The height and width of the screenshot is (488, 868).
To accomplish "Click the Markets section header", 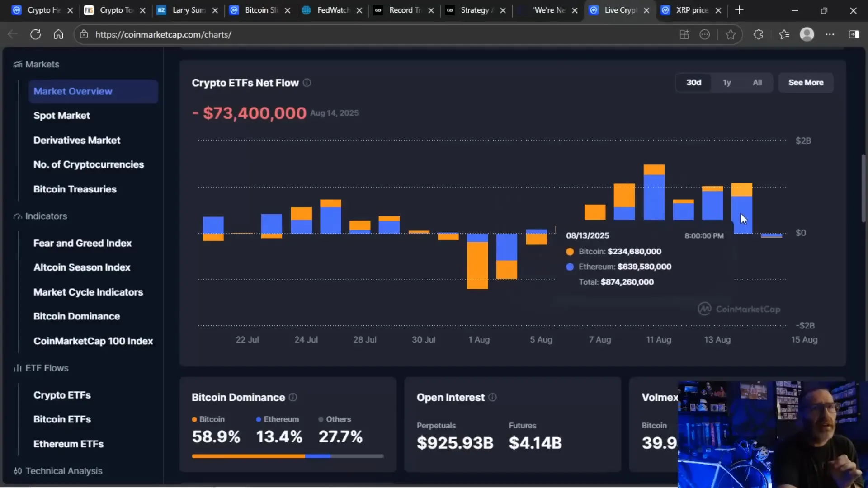I will click(36, 64).
